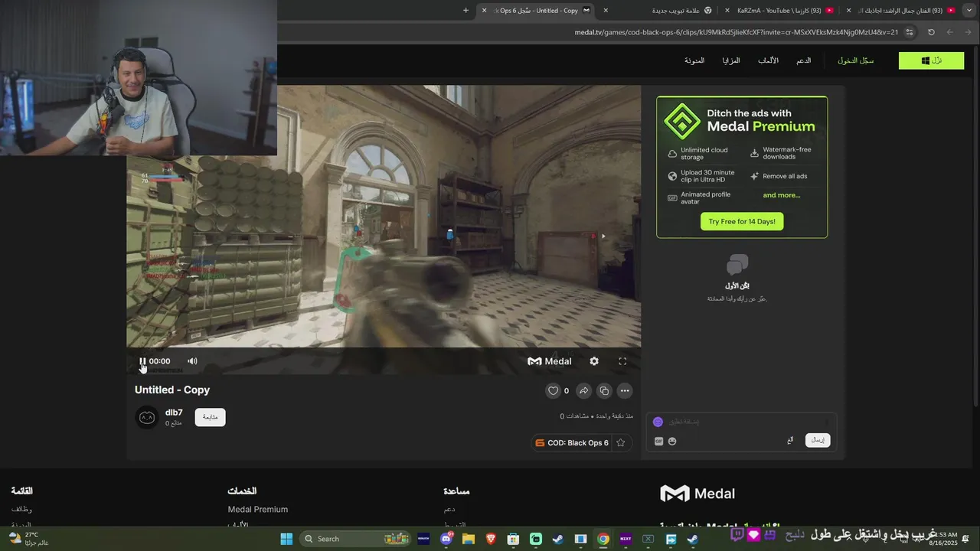The image size is (980, 551).
Task: Open video settings gear in the player
Action: click(x=594, y=361)
